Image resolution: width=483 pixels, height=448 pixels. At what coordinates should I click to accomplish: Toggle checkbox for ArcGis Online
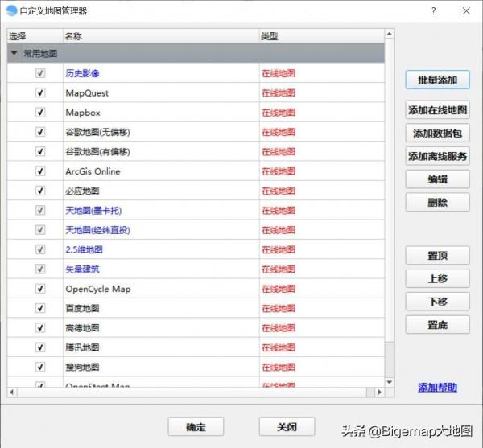[x=40, y=171]
